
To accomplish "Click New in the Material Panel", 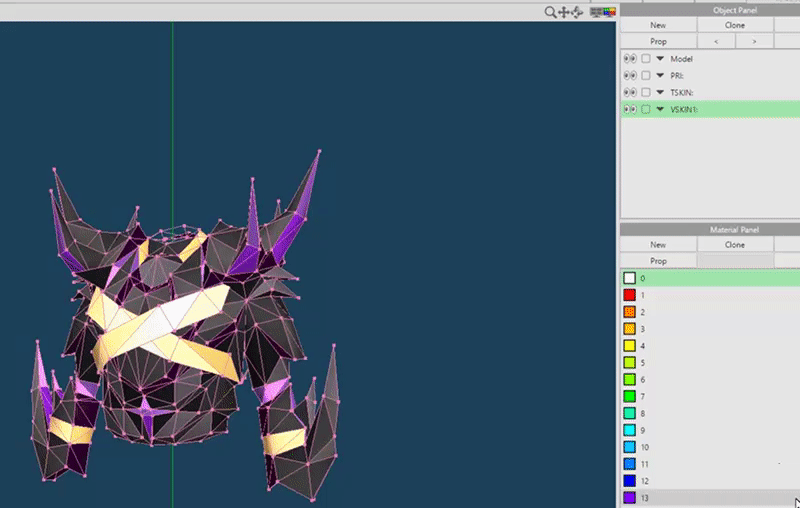I will 658,245.
